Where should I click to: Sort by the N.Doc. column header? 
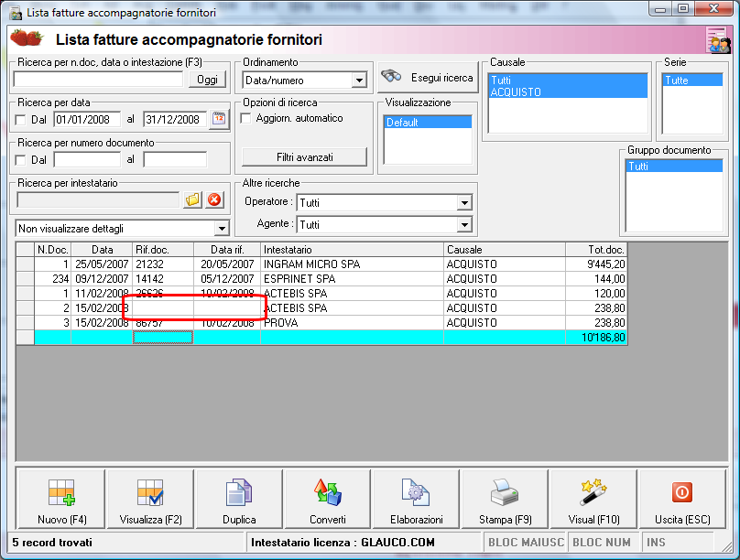click(x=53, y=250)
